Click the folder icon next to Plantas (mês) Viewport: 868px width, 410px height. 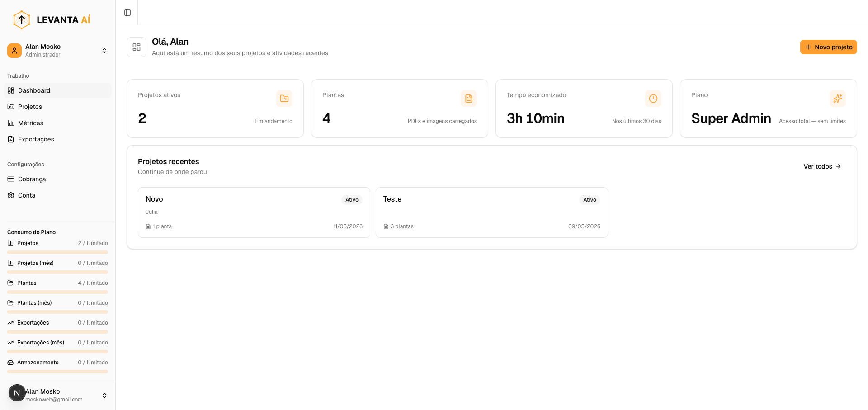(x=10, y=303)
